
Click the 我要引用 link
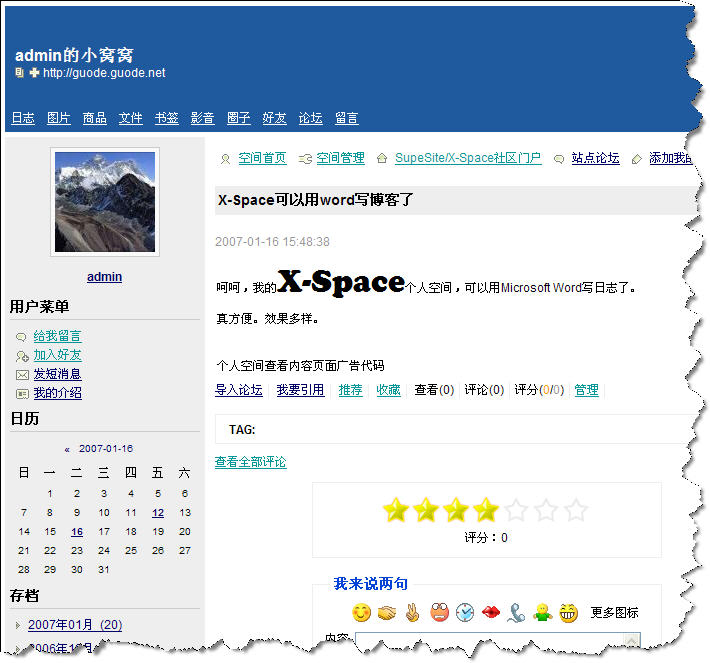click(x=301, y=390)
